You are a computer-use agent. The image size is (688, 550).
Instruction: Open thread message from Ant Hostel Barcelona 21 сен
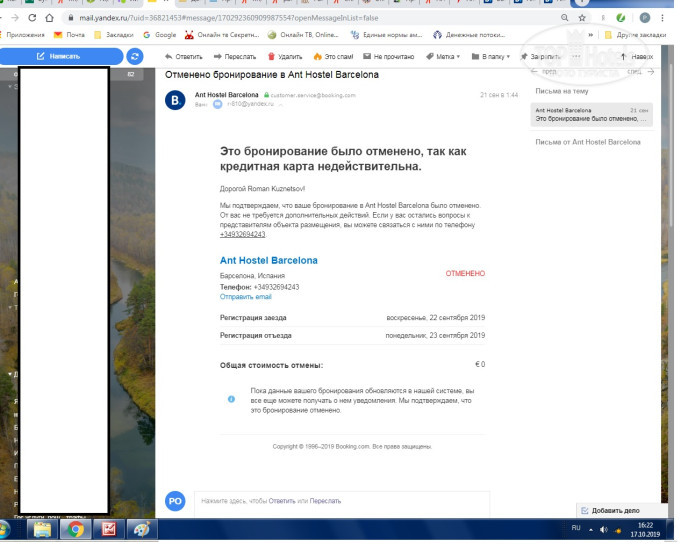pos(591,115)
